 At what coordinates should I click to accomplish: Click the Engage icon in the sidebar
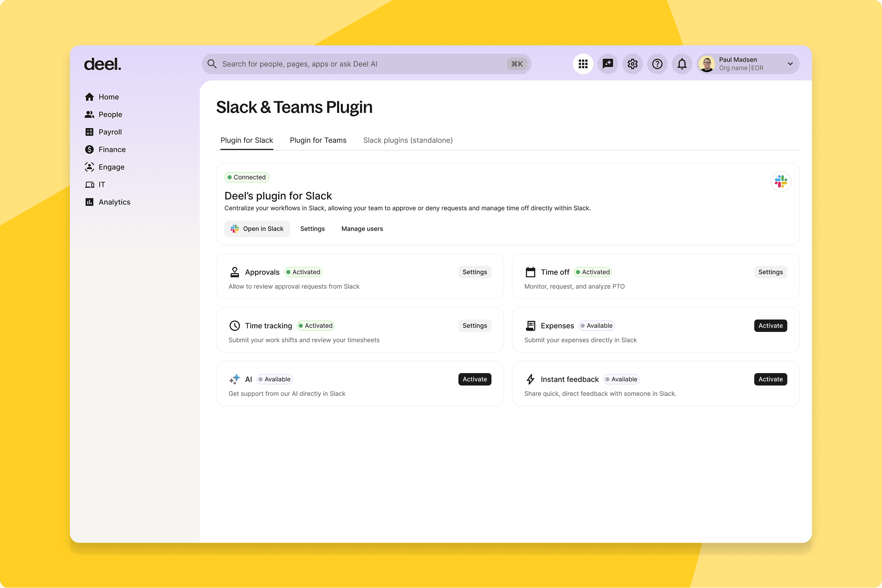(x=89, y=167)
